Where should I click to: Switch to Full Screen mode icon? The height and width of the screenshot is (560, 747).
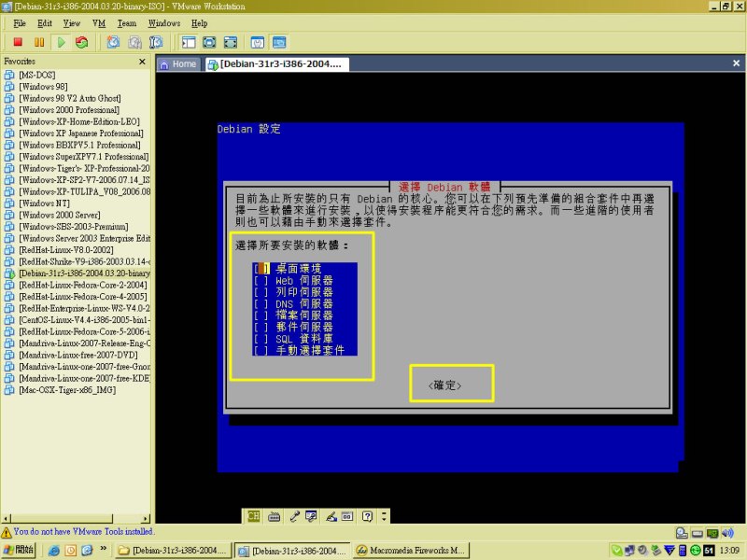tap(209, 42)
